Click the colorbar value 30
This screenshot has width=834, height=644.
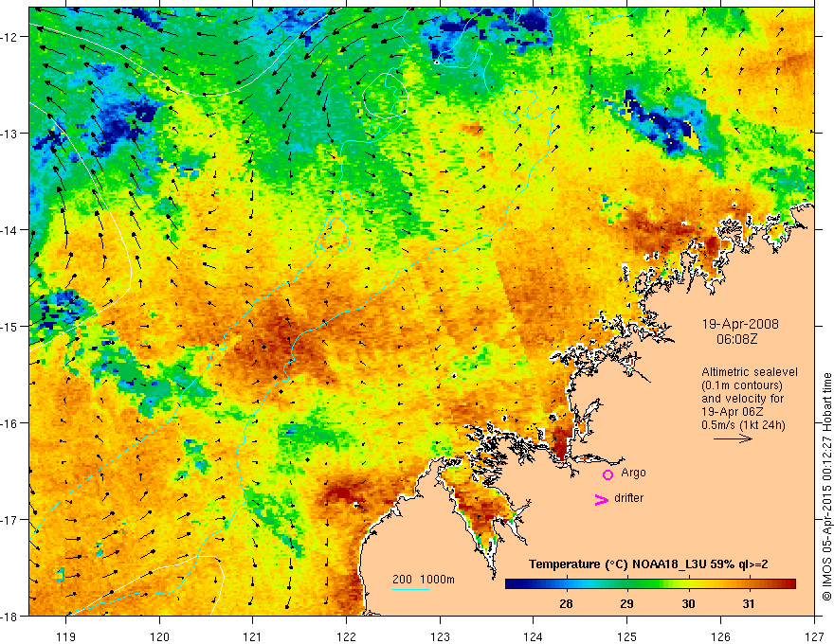pyautogui.click(x=688, y=603)
